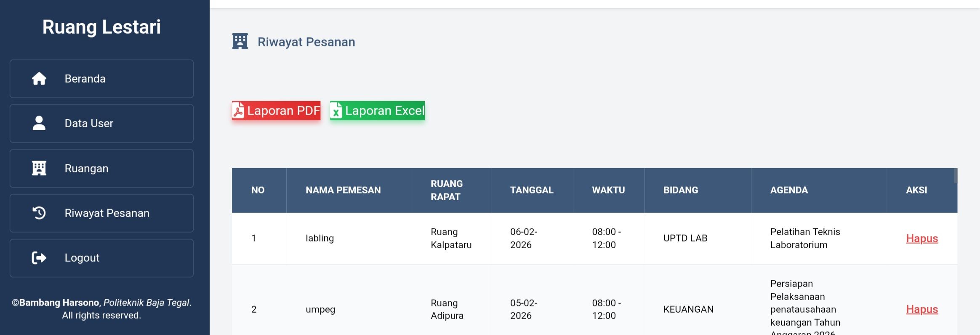
Task: Export the Laporan Excel report
Action: [x=377, y=111]
